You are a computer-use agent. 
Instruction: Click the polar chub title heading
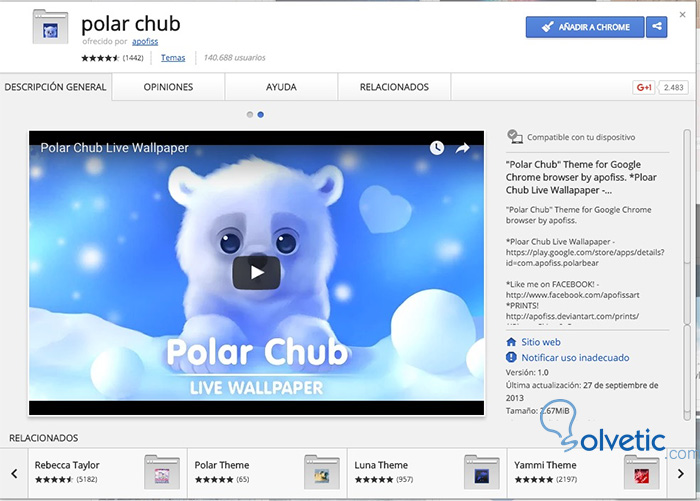131,24
